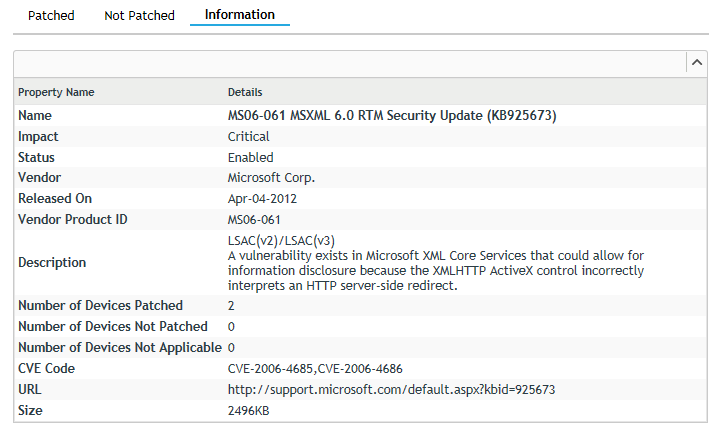Open the Not Patched tab

click(x=139, y=16)
